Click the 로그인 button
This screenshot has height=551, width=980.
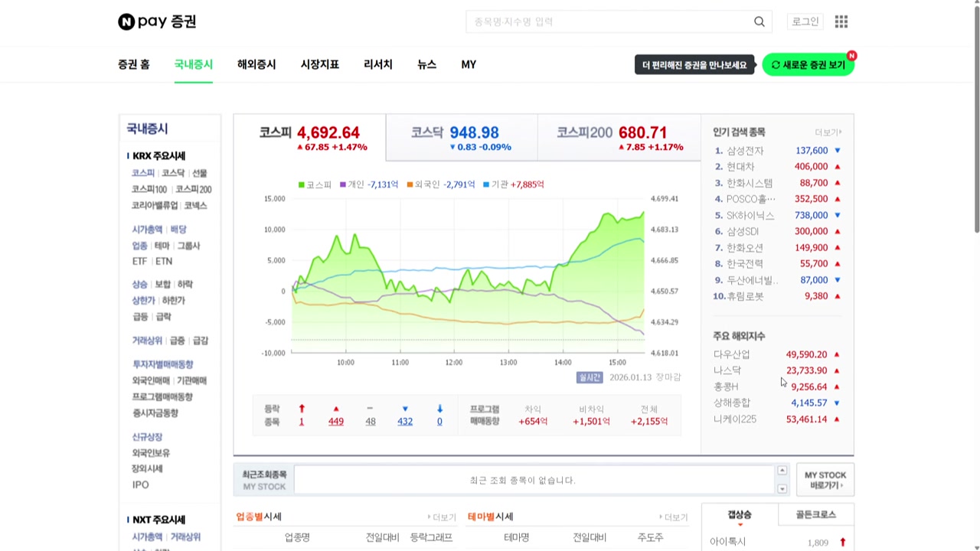pyautogui.click(x=805, y=21)
